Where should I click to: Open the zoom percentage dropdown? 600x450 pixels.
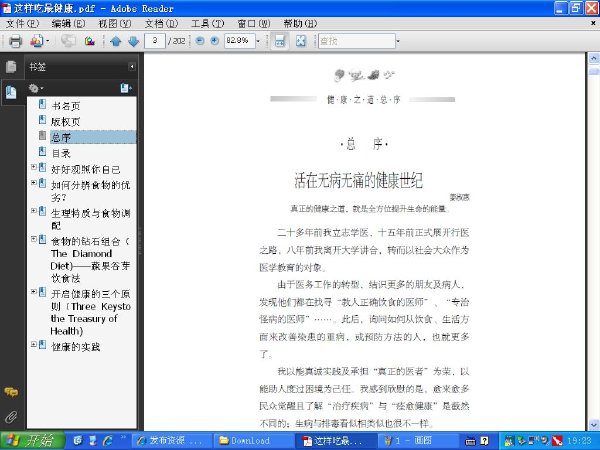[258, 41]
